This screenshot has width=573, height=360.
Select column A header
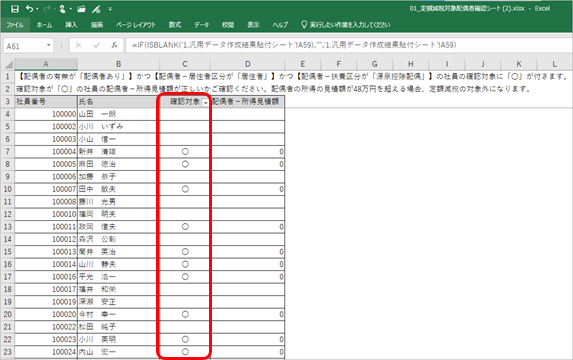point(46,64)
